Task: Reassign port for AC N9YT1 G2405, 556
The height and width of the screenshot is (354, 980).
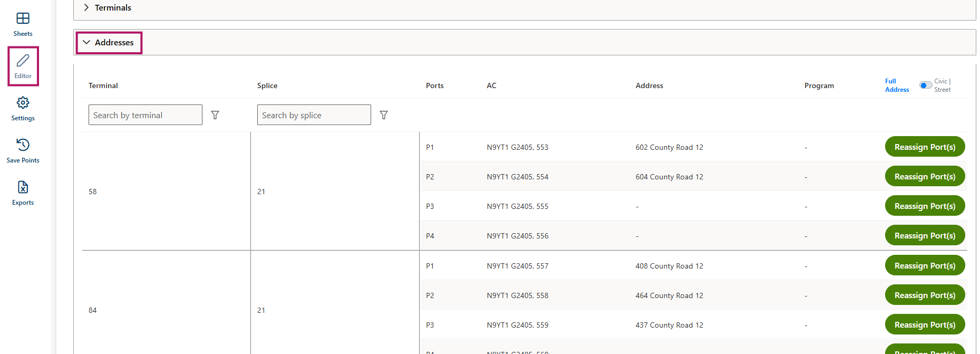Action: tap(925, 236)
